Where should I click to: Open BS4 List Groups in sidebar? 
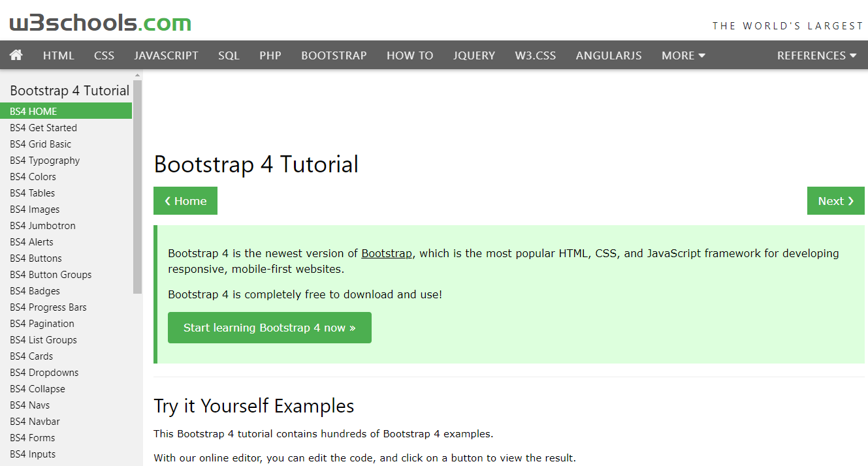[x=66, y=339]
